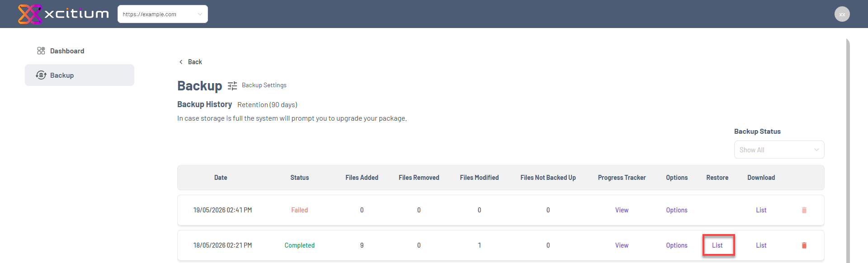The height and width of the screenshot is (263, 868).
Task: Open Download List for the Failed backup
Action: pos(761,210)
